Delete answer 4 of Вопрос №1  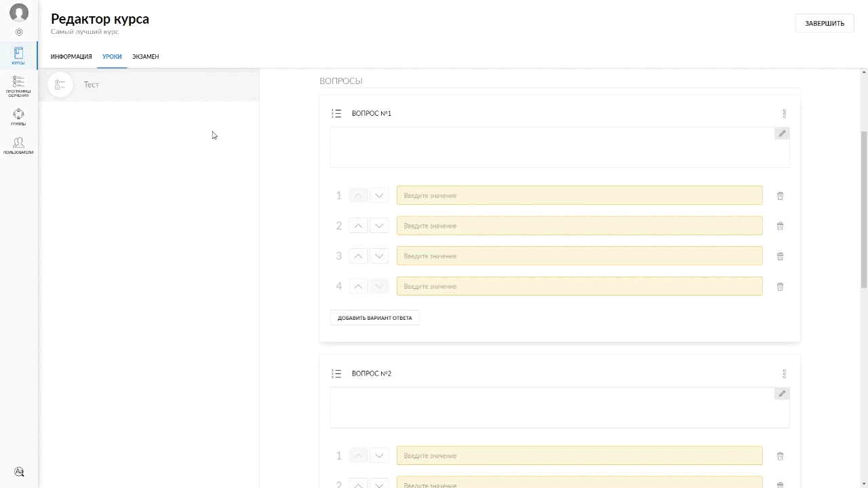click(x=780, y=287)
